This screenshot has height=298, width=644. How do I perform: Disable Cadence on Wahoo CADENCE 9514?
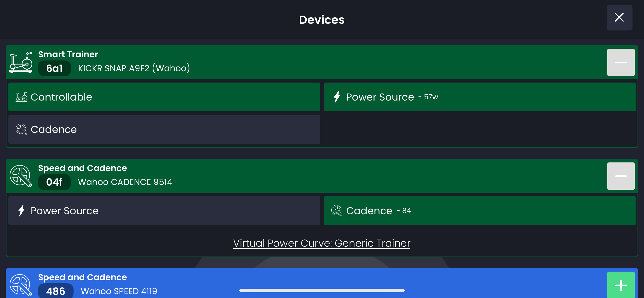point(479,211)
